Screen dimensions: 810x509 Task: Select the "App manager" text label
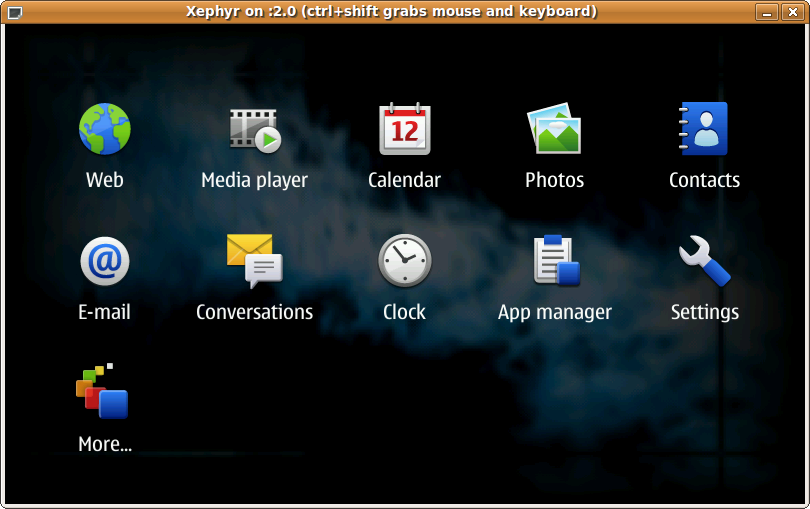[554, 313]
